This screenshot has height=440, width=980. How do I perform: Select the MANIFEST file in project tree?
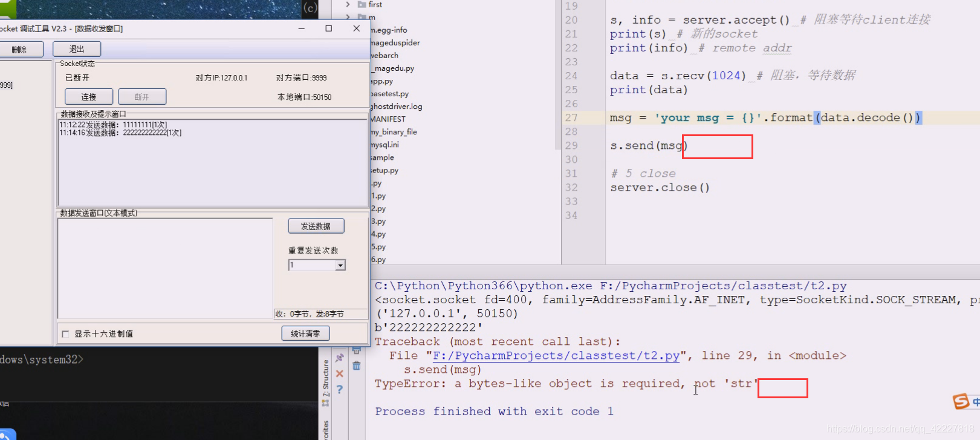point(388,119)
